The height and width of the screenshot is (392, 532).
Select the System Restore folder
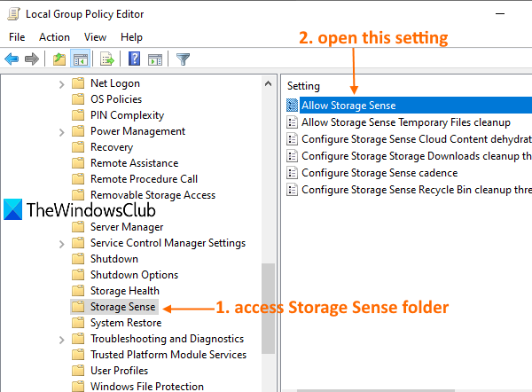(x=123, y=323)
